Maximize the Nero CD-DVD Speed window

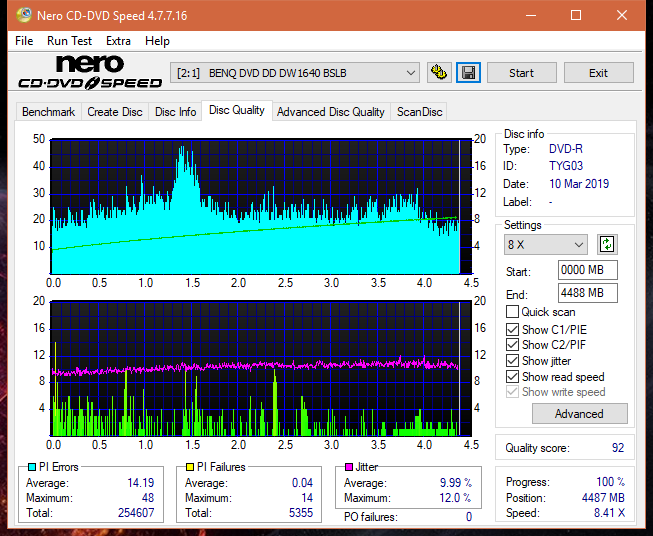(x=576, y=15)
